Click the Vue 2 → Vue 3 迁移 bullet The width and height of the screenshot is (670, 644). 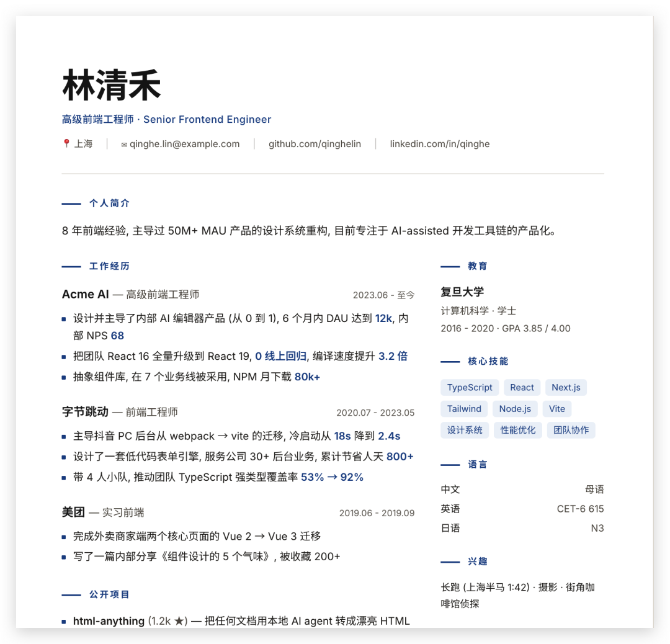click(x=197, y=536)
